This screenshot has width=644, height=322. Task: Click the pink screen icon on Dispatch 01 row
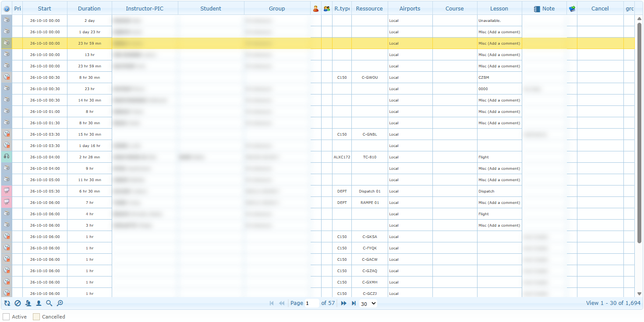(x=7, y=191)
